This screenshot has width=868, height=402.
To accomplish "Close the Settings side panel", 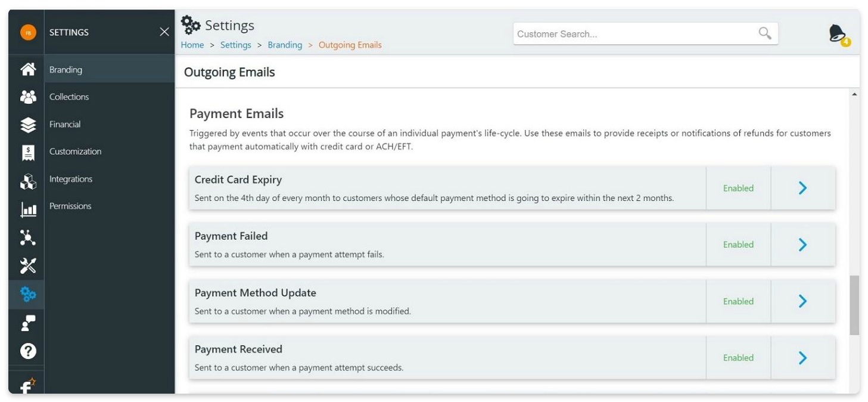I will (x=164, y=32).
